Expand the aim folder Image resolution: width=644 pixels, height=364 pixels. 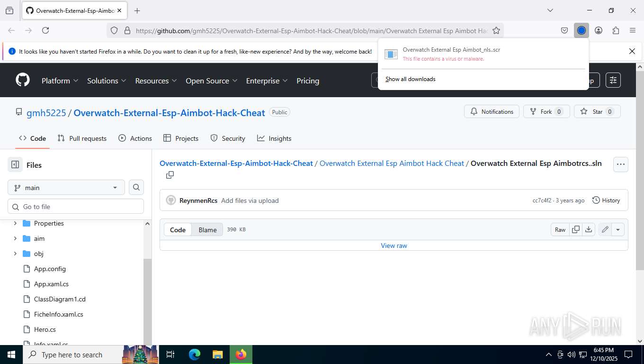[15, 238]
